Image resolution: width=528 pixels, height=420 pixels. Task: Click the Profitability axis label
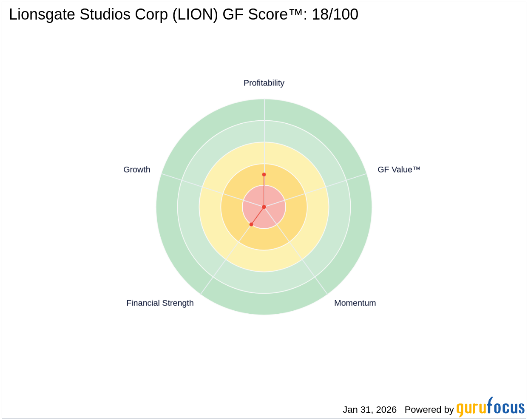[x=264, y=83]
